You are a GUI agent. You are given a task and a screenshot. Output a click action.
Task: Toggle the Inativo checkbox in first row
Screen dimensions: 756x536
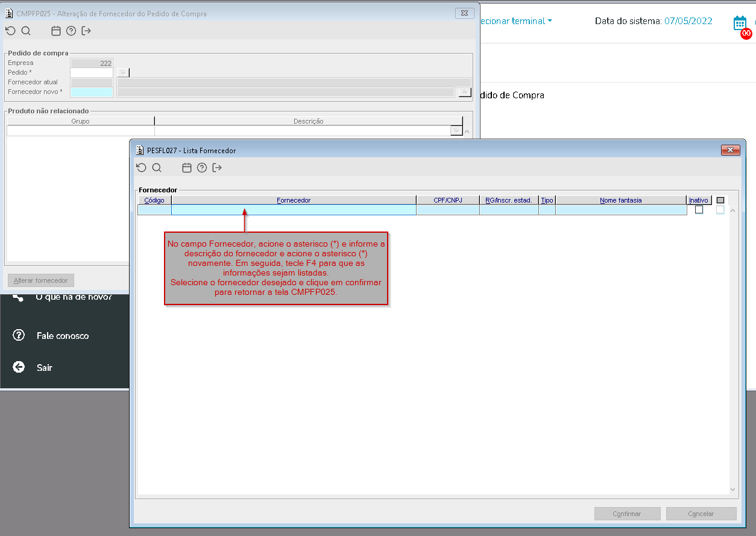(699, 210)
